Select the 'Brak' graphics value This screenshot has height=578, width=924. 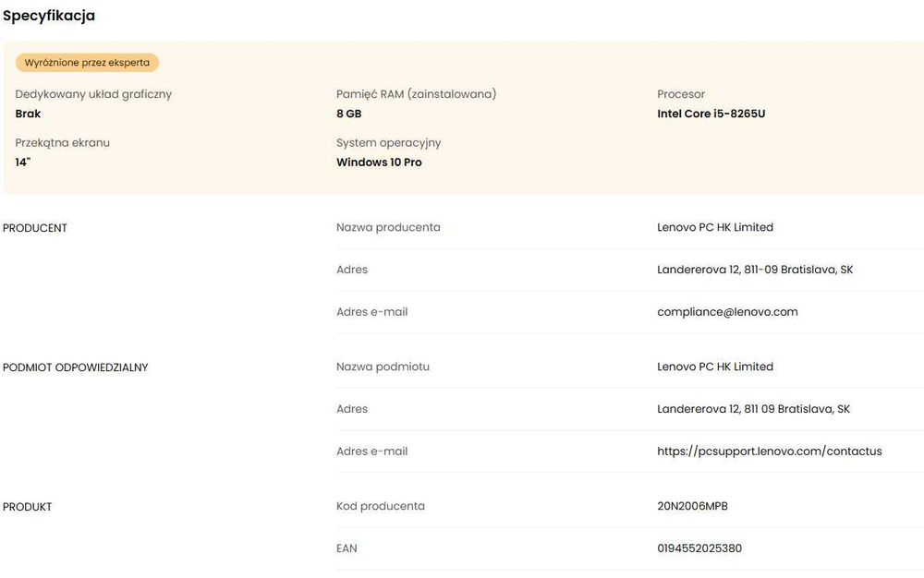pyautogui.click(x=28, y=114)
